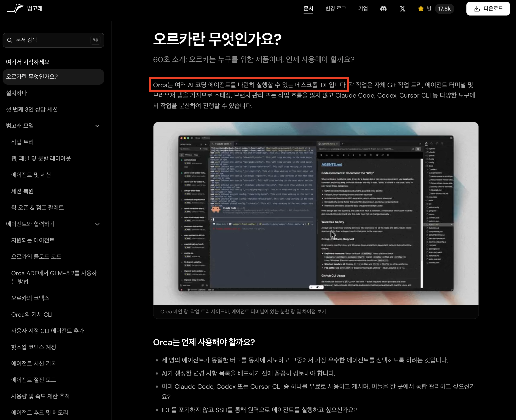Open 사용자 지정 CLI 에이전트 추가 page
516x420 pixels.
pos(47,331)
